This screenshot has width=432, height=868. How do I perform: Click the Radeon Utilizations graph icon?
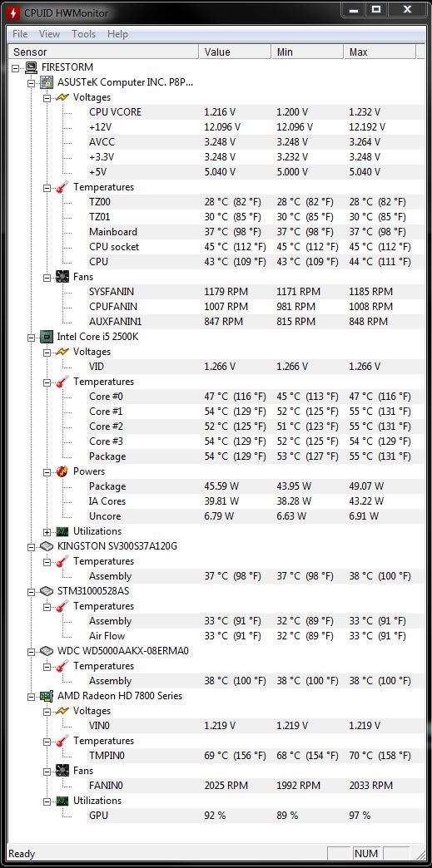(x=62, y=801)
